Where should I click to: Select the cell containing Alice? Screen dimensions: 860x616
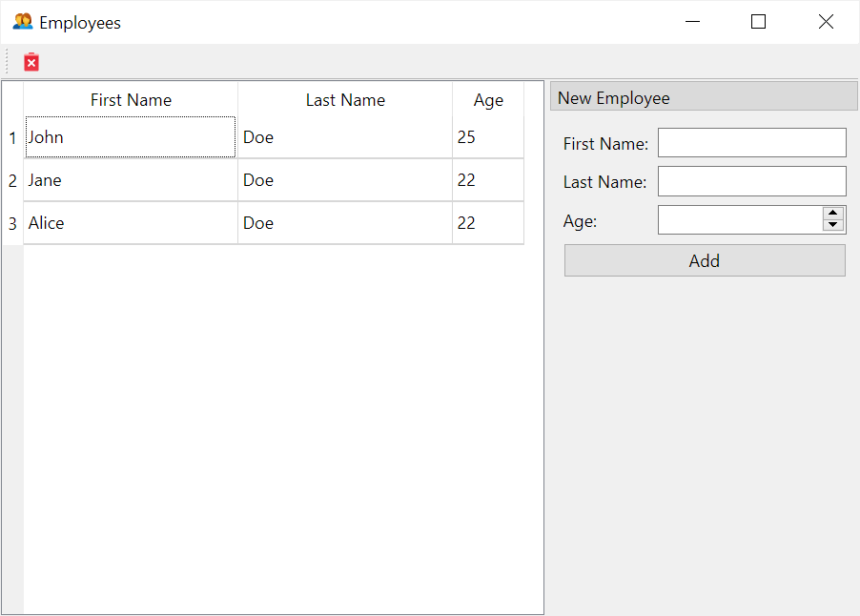coord(130,222)
